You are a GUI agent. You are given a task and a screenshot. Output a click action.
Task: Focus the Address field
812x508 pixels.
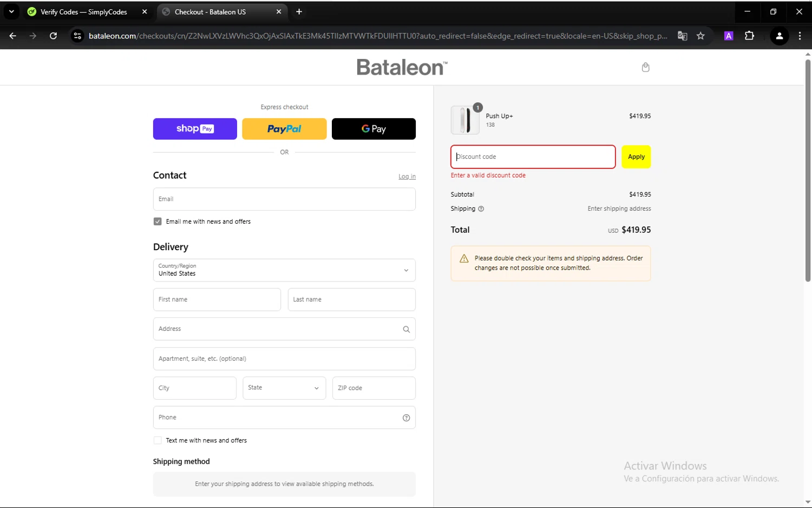[284, 329]
